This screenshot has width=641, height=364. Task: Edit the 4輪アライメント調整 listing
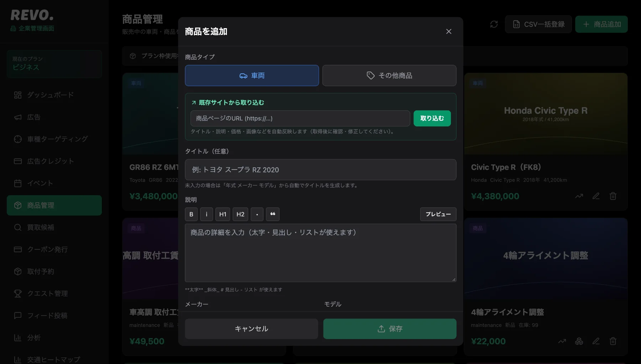click(x=596, y=341)
